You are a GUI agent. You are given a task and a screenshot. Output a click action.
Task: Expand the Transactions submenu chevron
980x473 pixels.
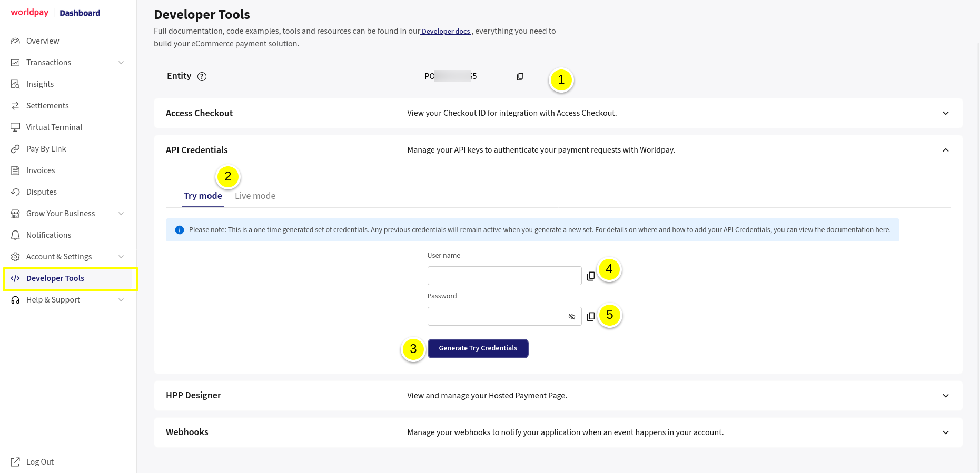121,63
